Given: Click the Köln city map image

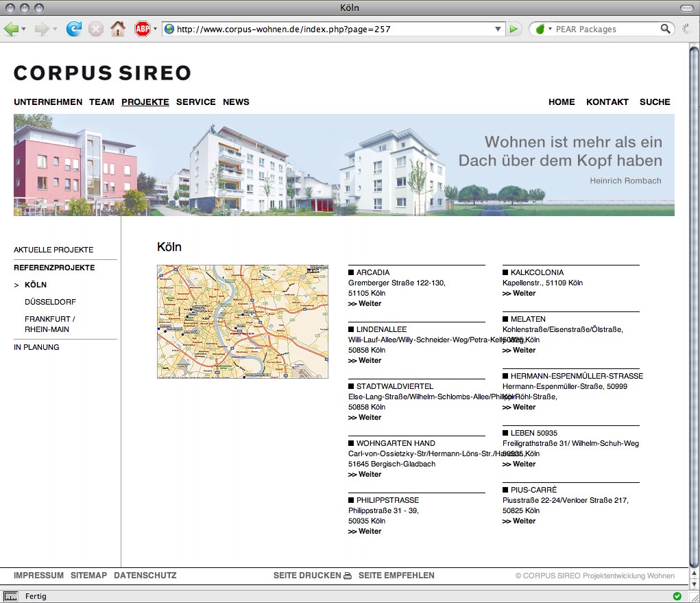Looking at the screenshot, I should pos(243,322).
